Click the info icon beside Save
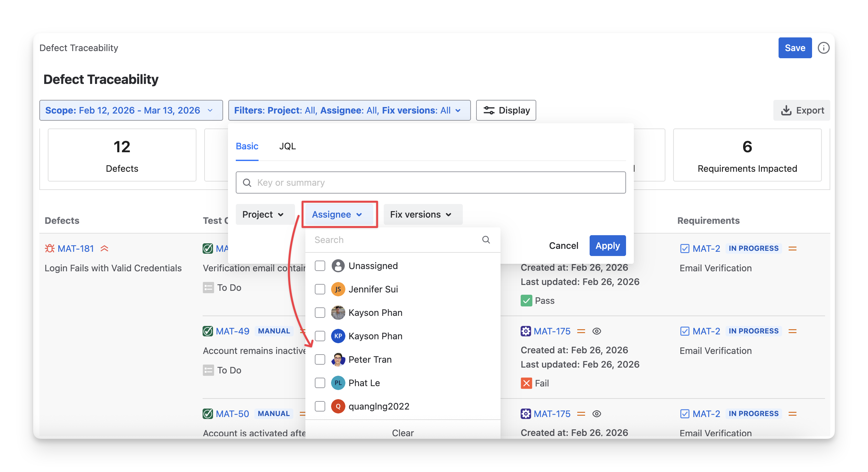 (823, 48)
